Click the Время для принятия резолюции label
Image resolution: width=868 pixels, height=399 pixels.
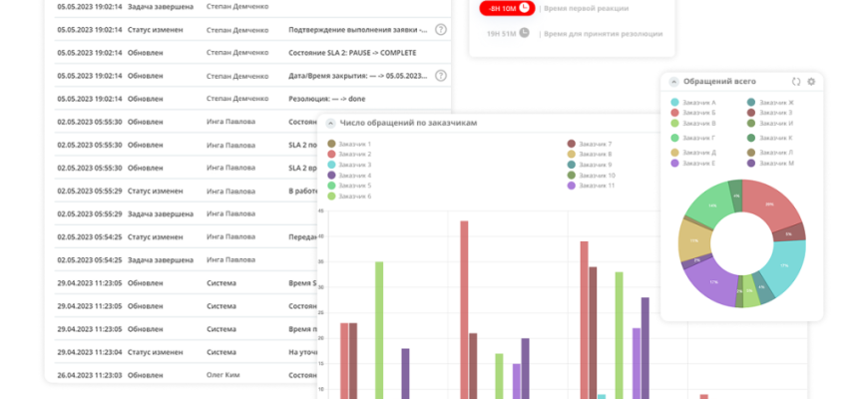tap(604, 33)
